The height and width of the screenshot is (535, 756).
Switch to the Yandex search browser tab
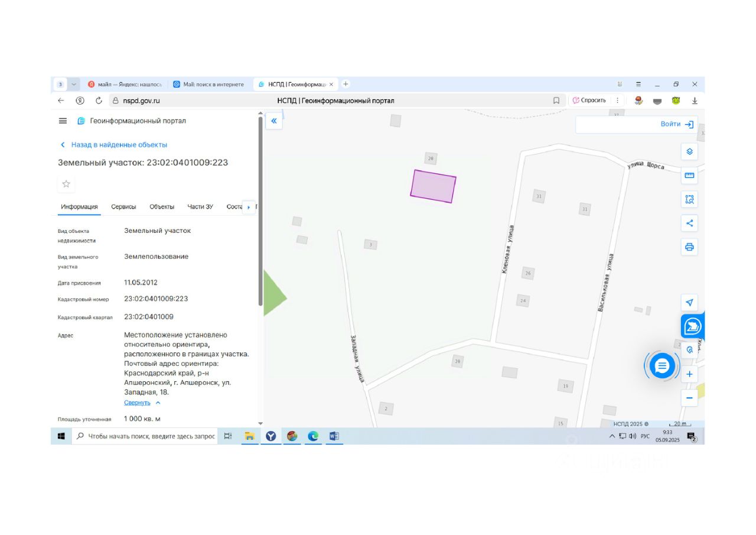[x=125, y=84]
